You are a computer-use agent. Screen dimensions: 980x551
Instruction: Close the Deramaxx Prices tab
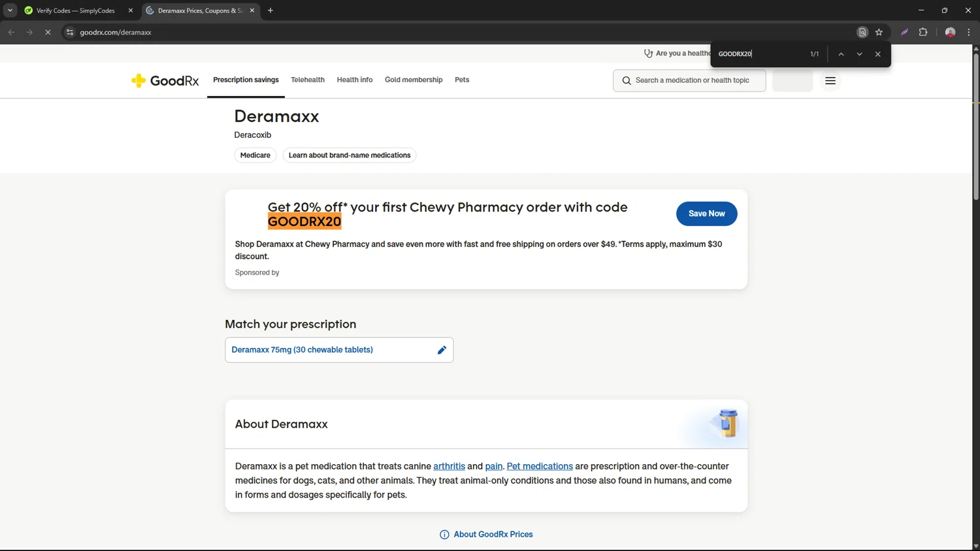(x=252, y=10)
